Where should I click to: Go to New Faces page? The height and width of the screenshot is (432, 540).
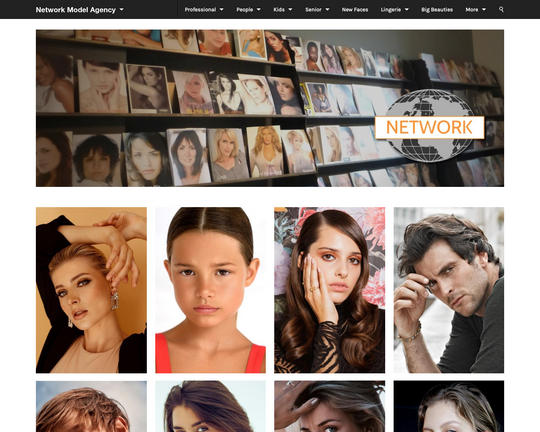tap(355, 10)
